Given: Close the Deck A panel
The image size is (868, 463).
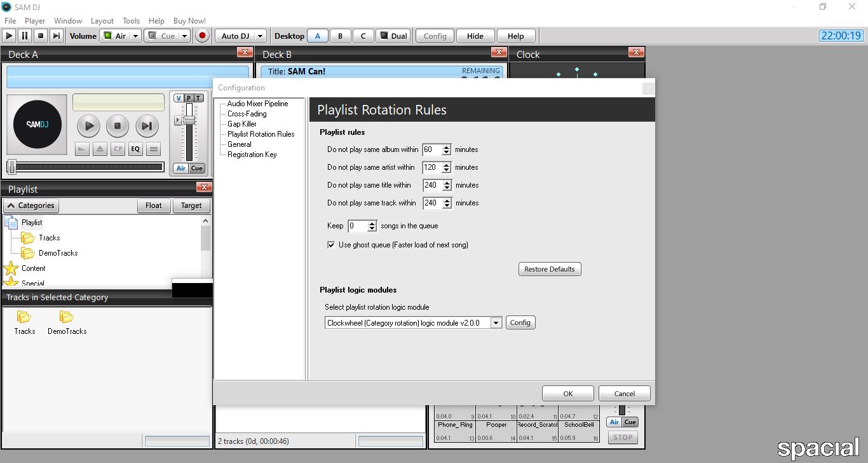Looking at the screenshot, I should (244, 52).
